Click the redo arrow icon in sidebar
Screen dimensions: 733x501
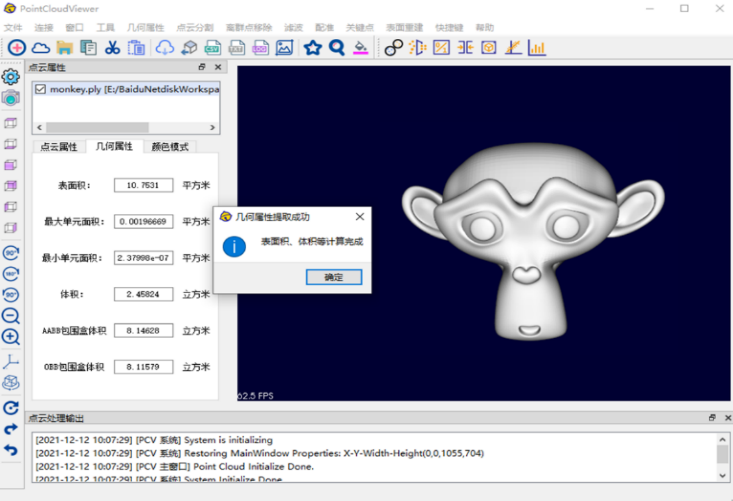tap(11, 429)
